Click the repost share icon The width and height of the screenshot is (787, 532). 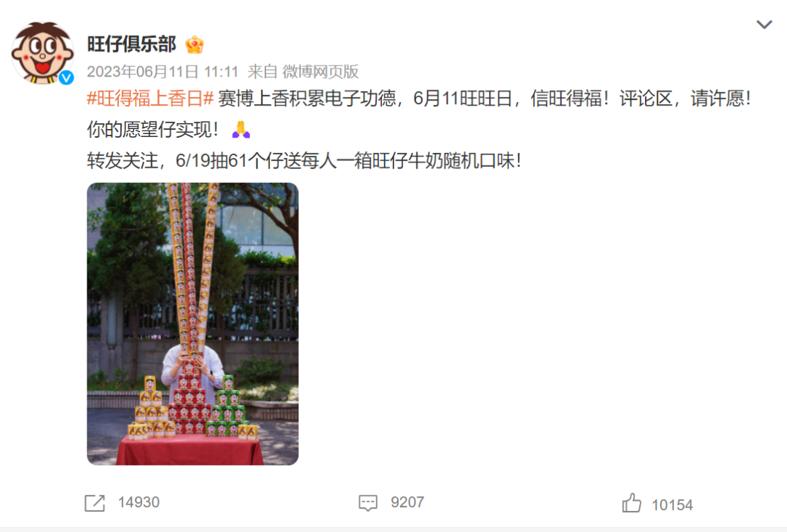95,503
